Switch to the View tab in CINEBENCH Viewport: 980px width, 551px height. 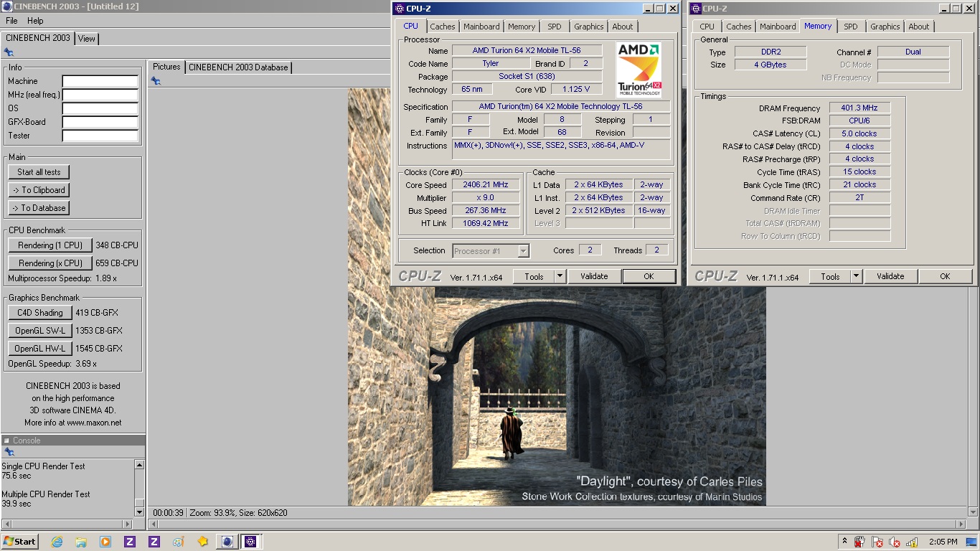[x=87, y=39]
